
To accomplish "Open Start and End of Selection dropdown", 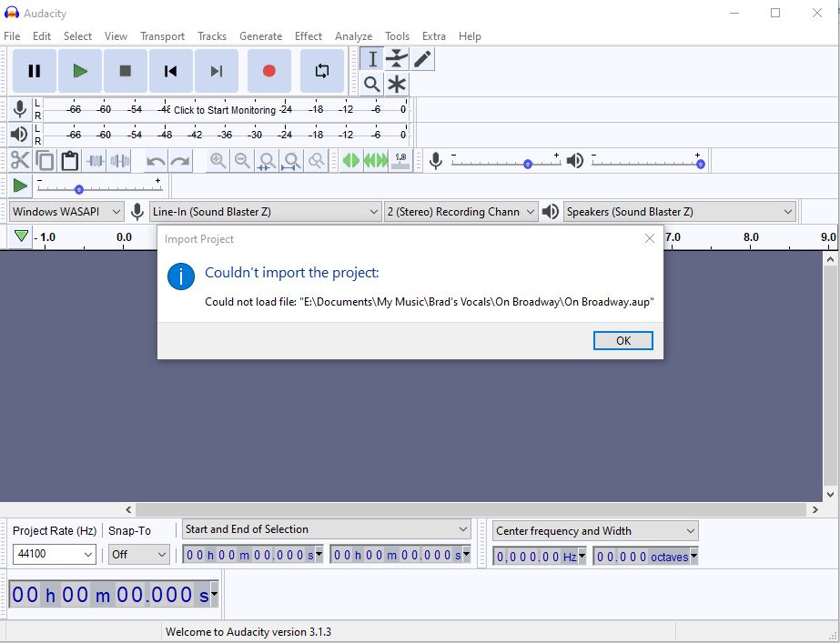I will coord(326,529).
